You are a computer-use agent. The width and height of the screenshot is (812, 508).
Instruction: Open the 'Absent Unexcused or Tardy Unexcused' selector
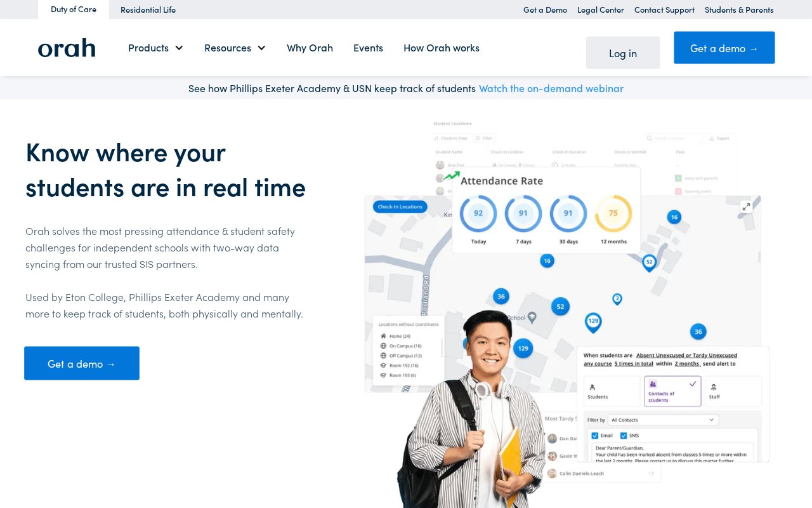click(x=686, y=356)
